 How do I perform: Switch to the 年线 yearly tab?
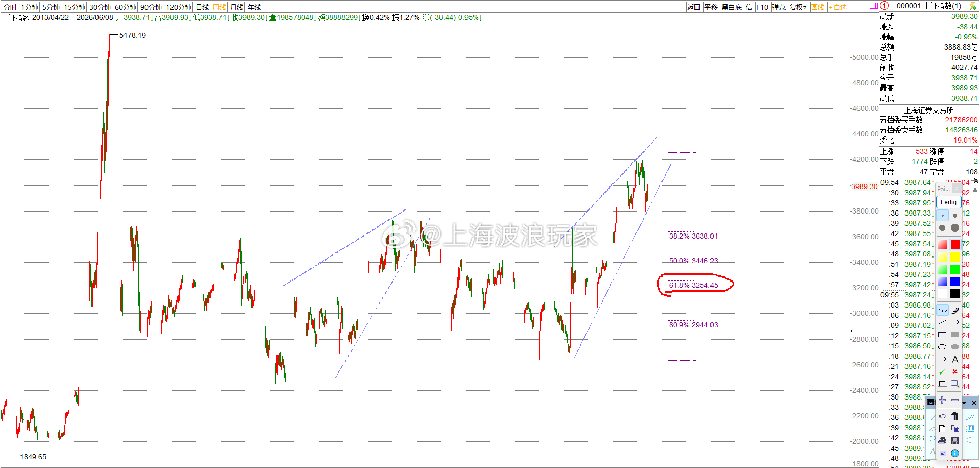click(x=254, y=7)
